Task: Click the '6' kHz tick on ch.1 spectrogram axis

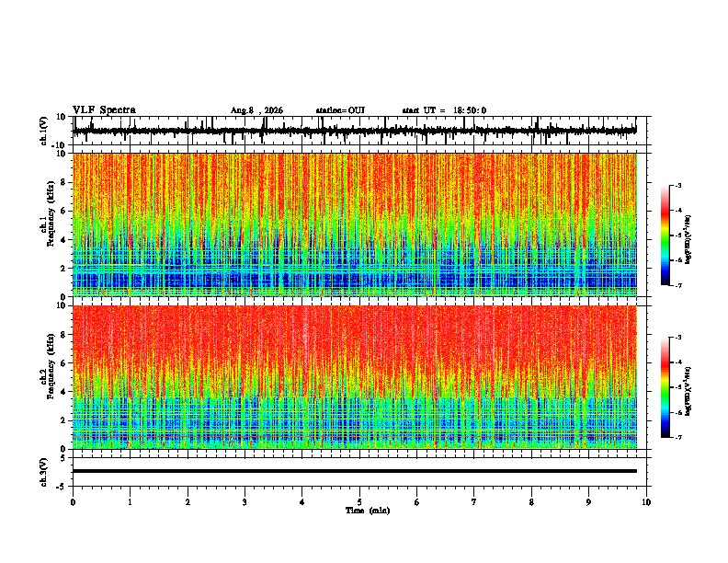Action: tap(64, 211)
